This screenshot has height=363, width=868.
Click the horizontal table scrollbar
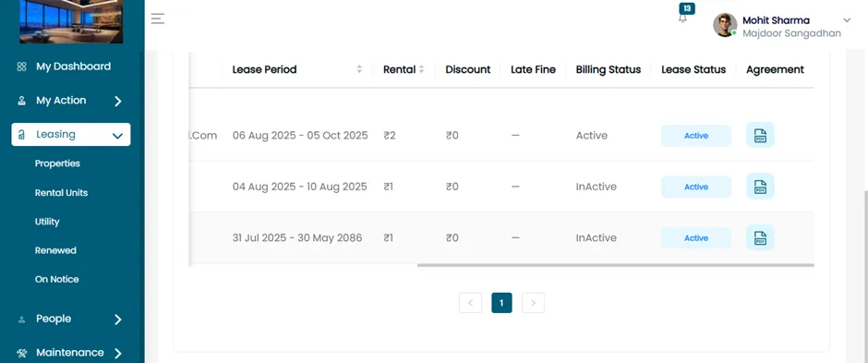tap(616, 265)
